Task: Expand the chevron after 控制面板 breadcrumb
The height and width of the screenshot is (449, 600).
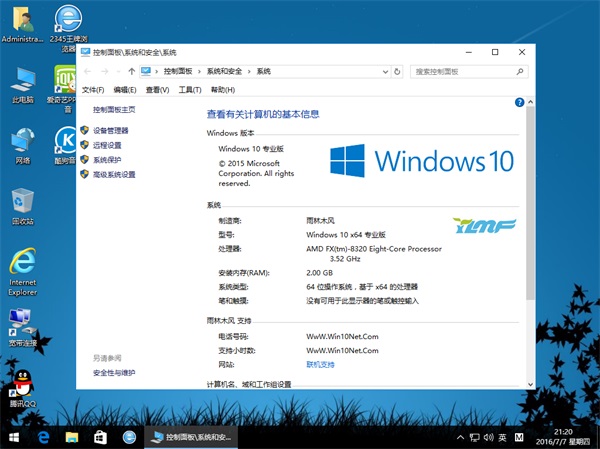Action: 199,72
